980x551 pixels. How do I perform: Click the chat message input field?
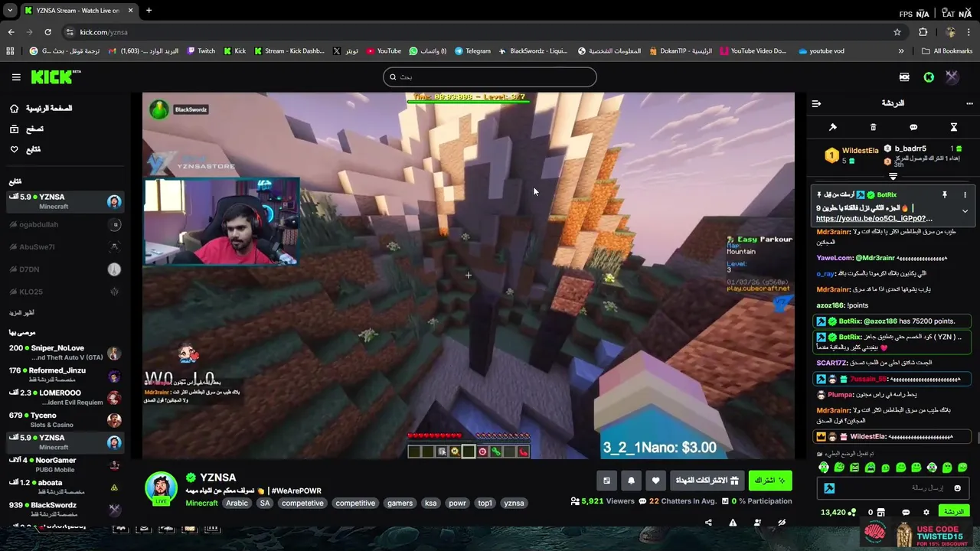(x=893, y=488)
